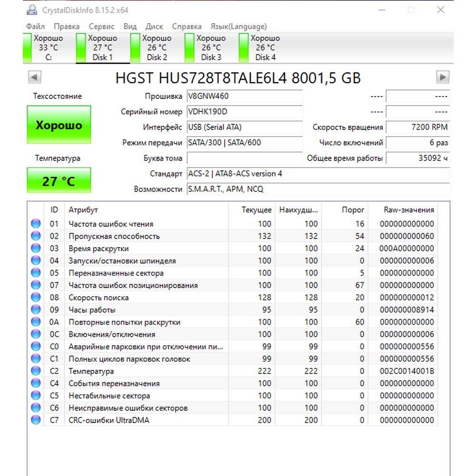Open the Вид menu
Image resolution: width=476 pixels, height=476 pixels.
coord(130,26)
